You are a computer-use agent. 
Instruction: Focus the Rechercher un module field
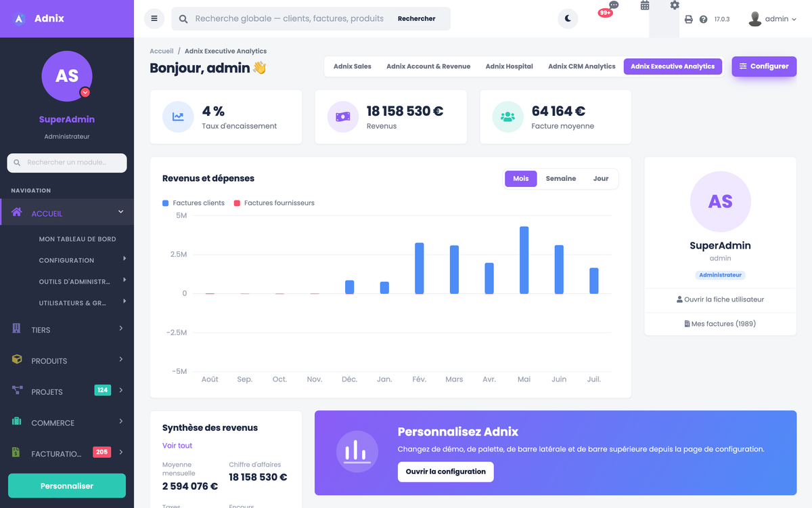(x=67, y=163)
